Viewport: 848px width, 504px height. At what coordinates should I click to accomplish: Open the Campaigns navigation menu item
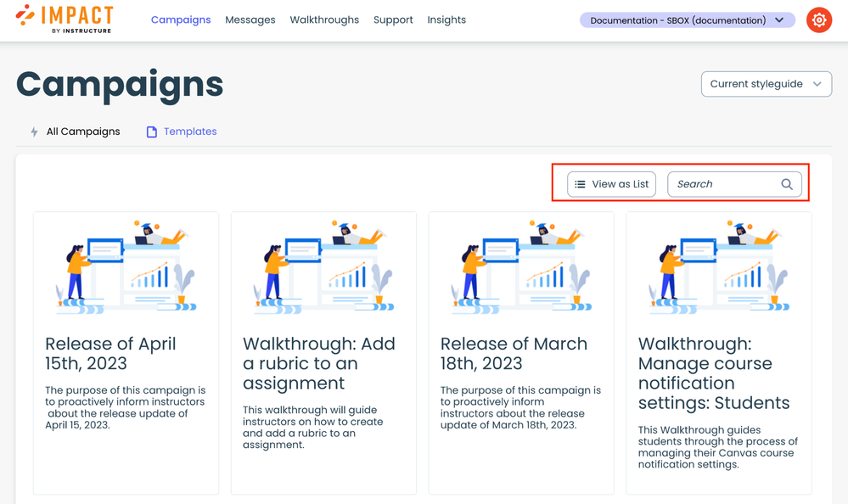click(181, 20)
